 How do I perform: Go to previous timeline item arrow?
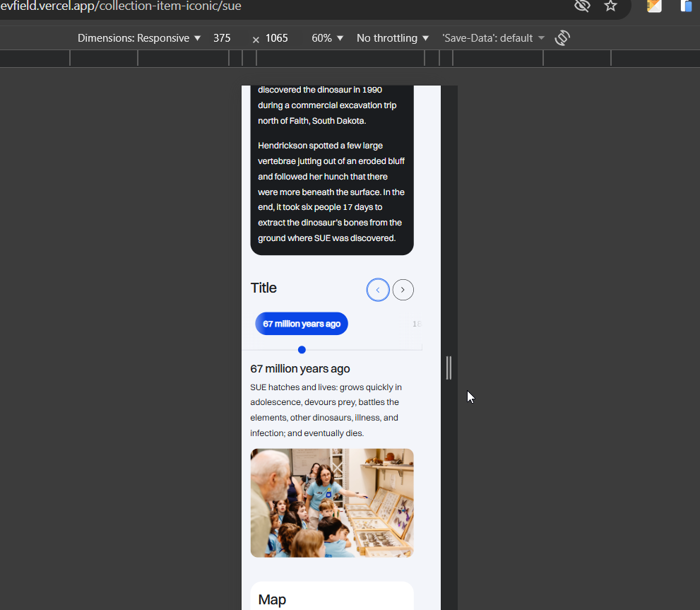point(378,290)
